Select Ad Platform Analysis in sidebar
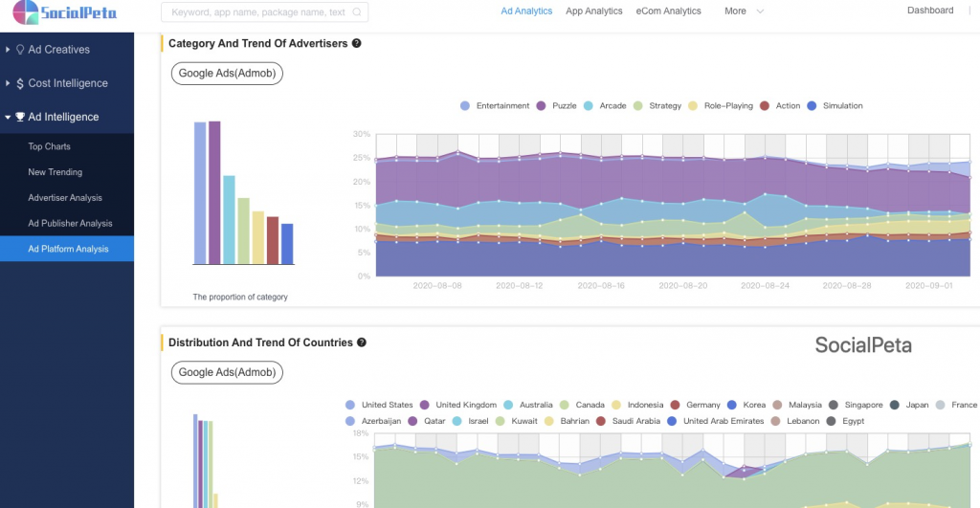This screenshot has width=980, height=508. pyautogui.click(x=67, y=249)
